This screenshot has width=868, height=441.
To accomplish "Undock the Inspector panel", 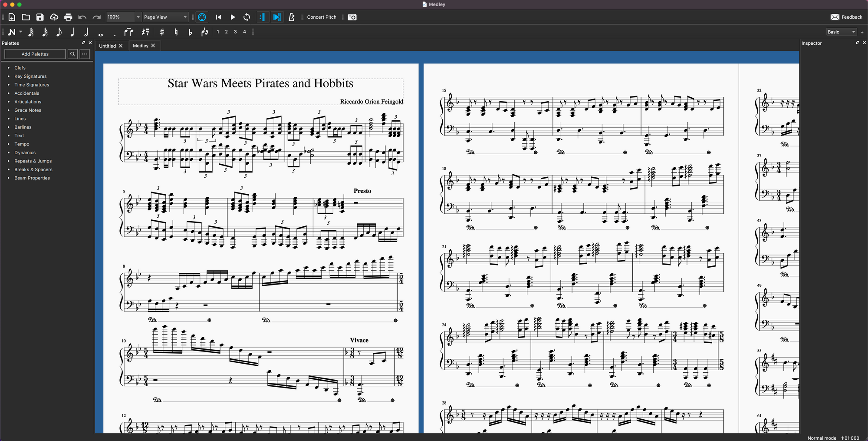I will point(858,43).
